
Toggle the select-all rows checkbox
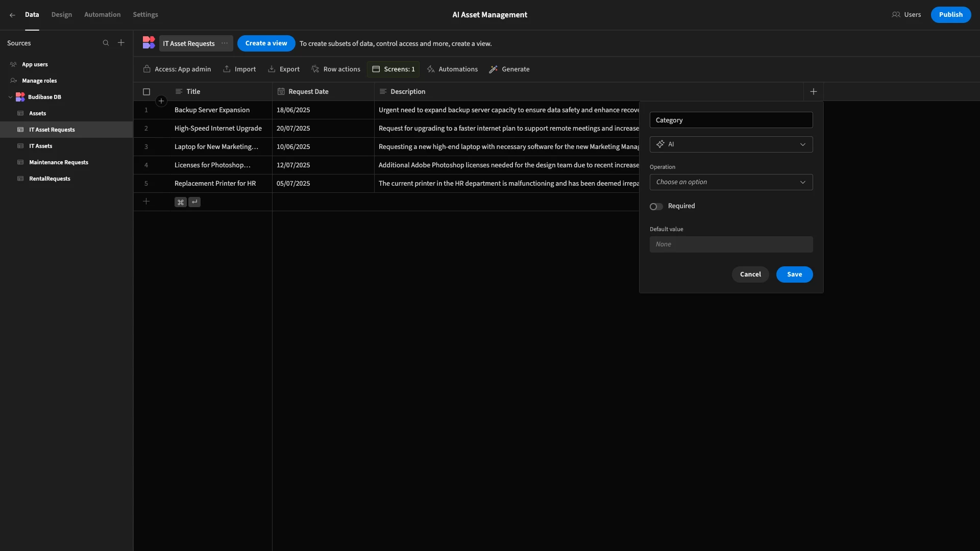click(146, 92)
